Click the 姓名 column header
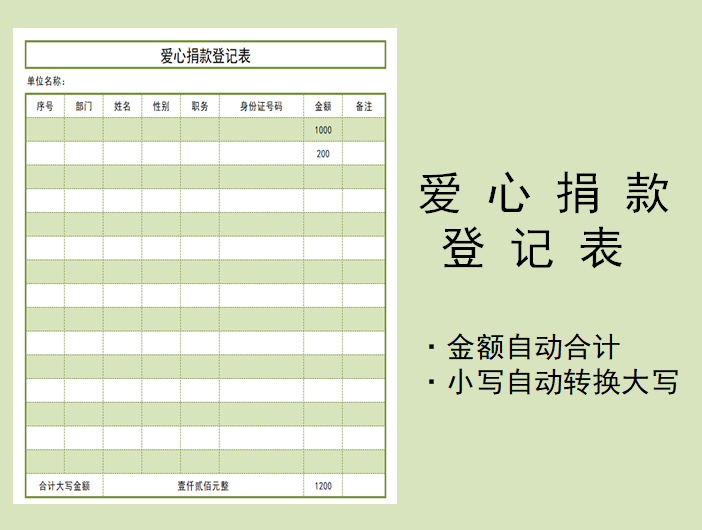702x530 pixels. [122, 106]
